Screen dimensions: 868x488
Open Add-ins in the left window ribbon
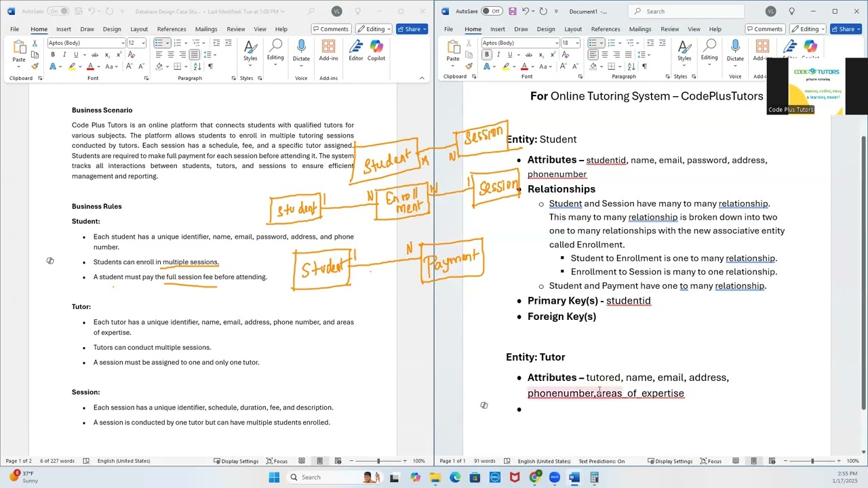click(x=328, y=51)
